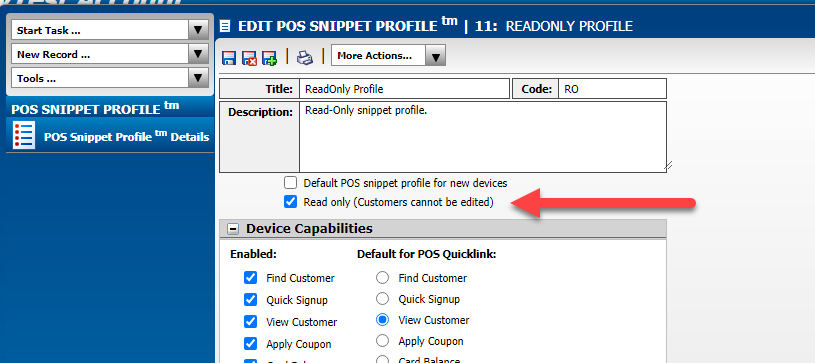The image size is (815, 363).
Task: Select View Customer default Quicklink radio
Action: (x=383, y=319)
